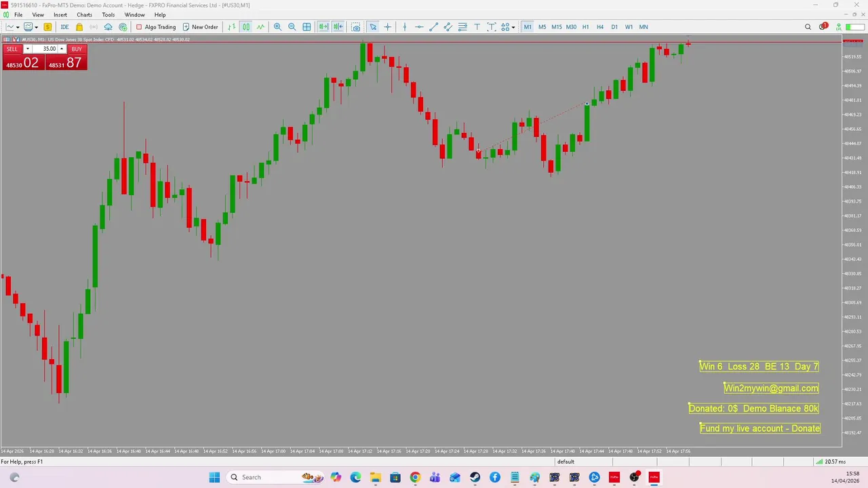Increase trade volume with right arrow
The image size is (868, 488).
point(62,49)
